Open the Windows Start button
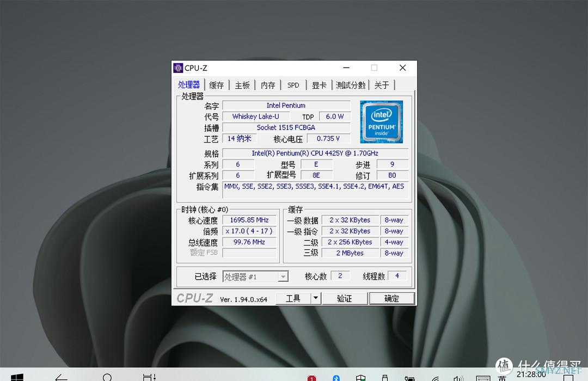 coord(17,377)
